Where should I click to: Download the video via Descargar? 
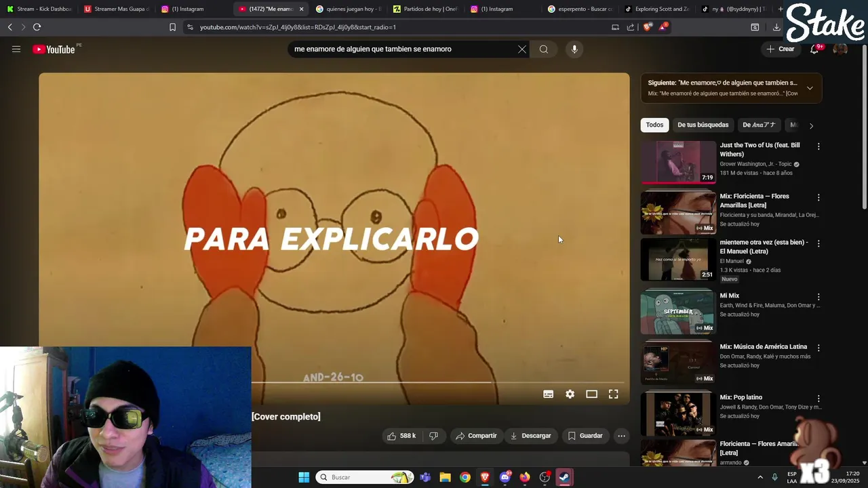531,436
